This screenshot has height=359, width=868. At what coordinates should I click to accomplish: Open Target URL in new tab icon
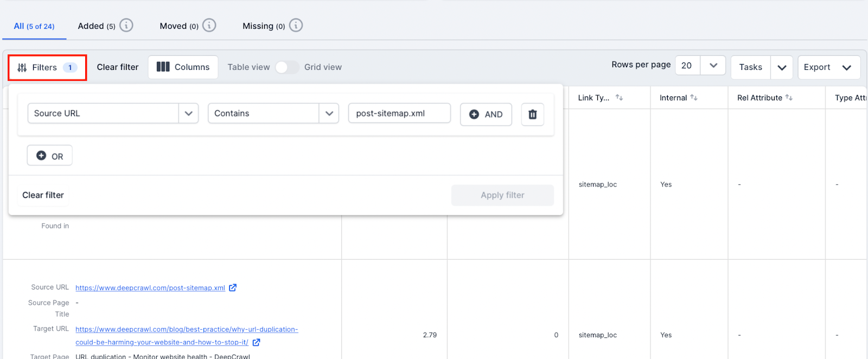[x=257, y=342]
